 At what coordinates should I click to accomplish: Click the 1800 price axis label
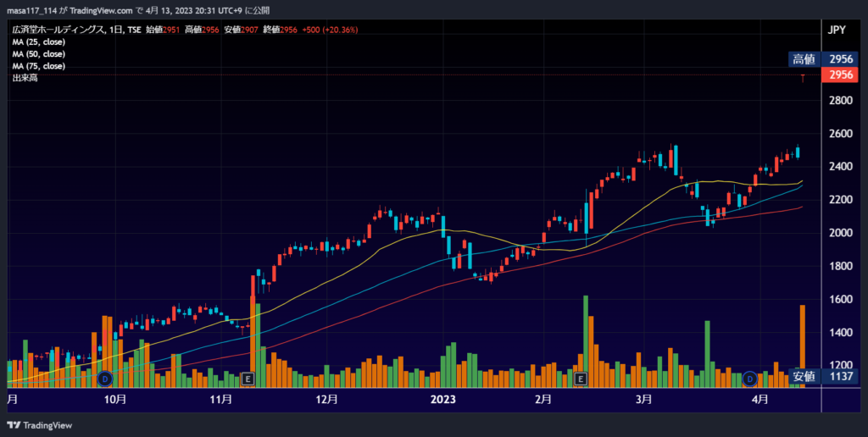click(840, 266)
